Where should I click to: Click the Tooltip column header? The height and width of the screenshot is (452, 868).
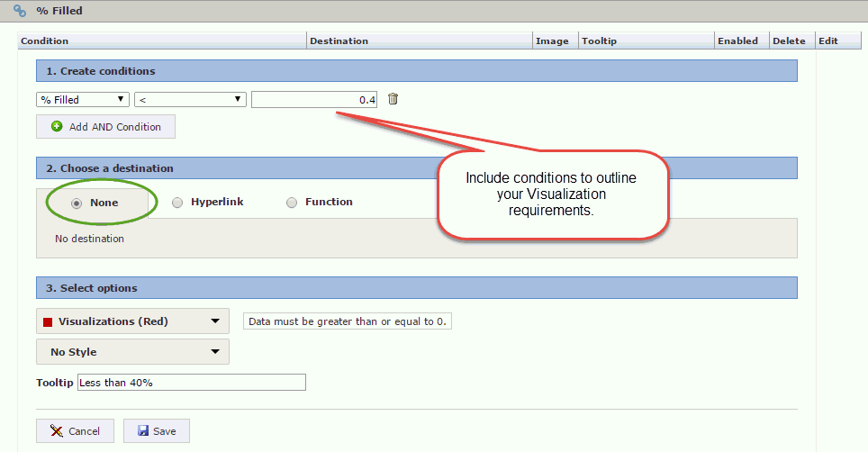pos(599,41)
